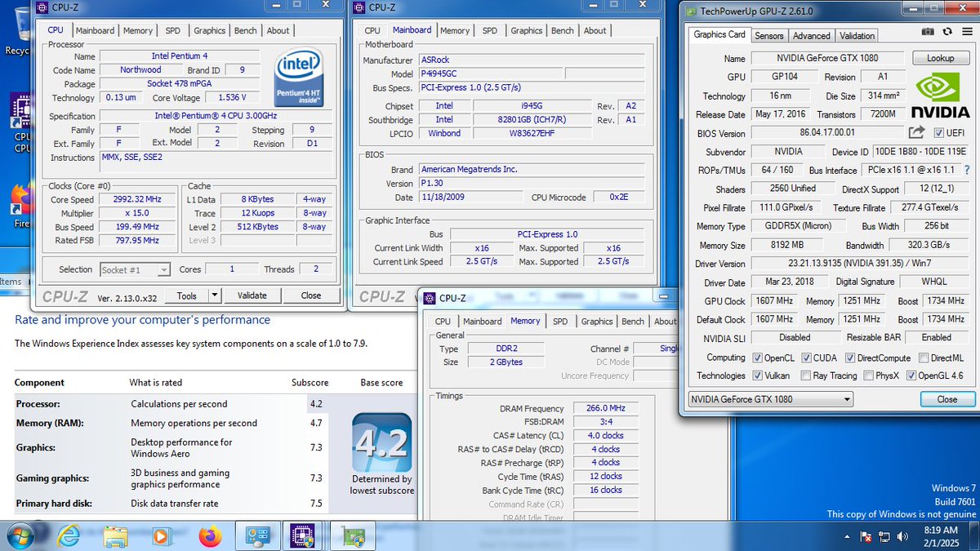Open the Validation tab in GPU-Z
980x551 pixels.
[x=857, y=36]
